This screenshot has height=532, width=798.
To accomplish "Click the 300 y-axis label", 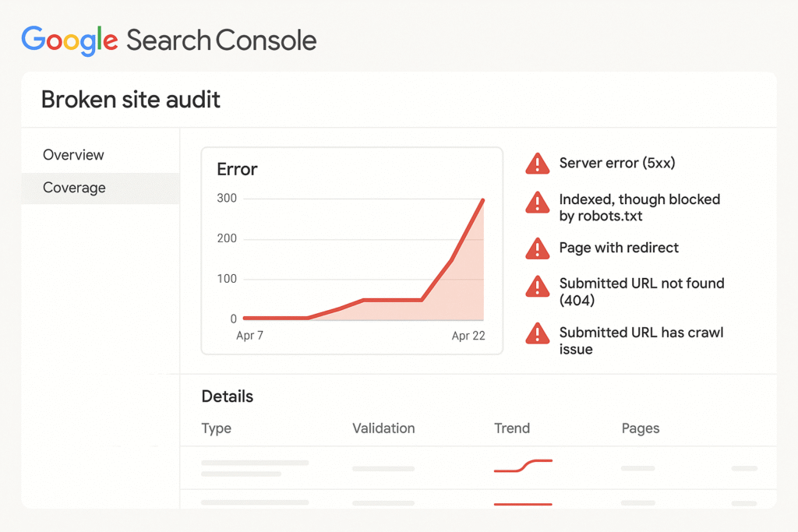I will (227, 199).
